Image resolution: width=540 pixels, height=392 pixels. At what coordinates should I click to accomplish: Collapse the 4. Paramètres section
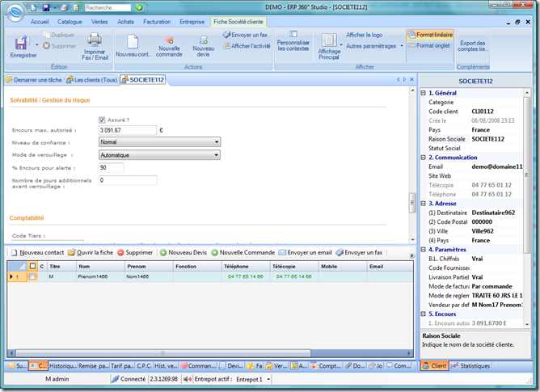tap(424, 250)
